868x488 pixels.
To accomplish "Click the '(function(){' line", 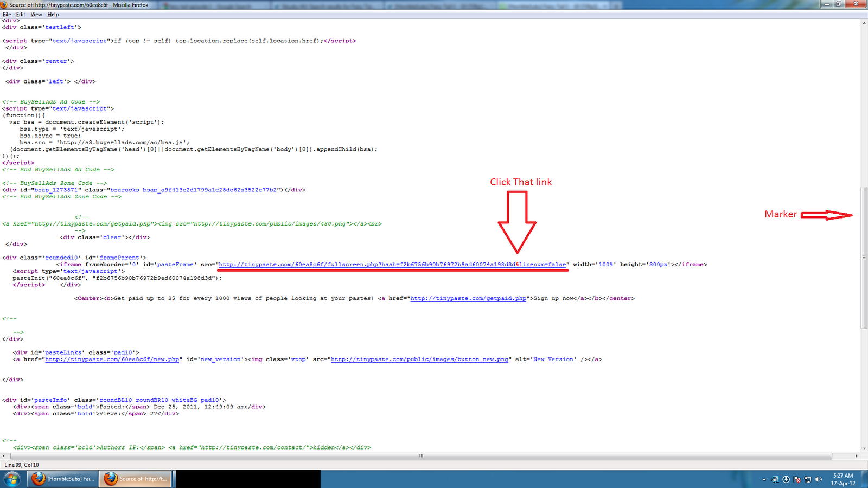I will coord(24,115).
